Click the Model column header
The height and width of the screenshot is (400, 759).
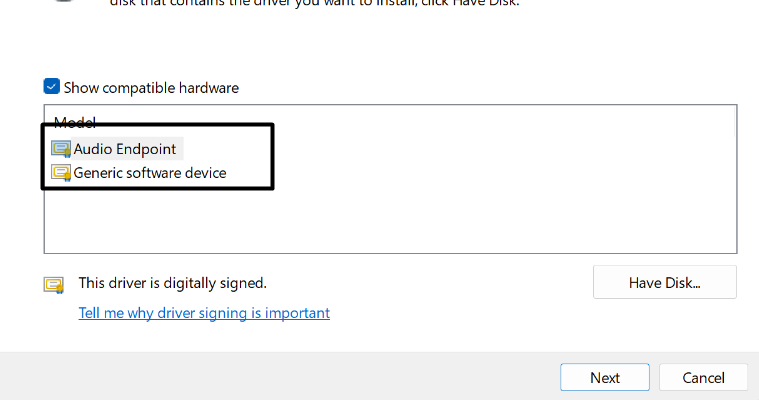[x=74, y=121]
